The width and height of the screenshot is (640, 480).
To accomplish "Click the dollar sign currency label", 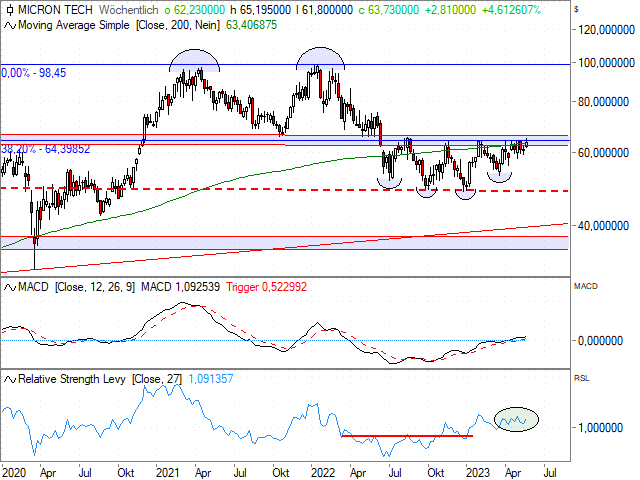I will coord(576,9).
